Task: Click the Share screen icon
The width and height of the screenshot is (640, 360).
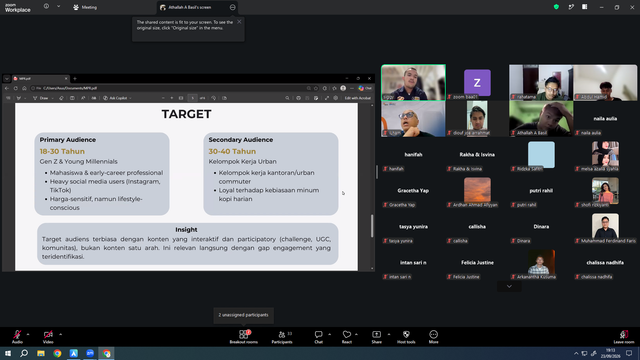Action: [376, 337]
